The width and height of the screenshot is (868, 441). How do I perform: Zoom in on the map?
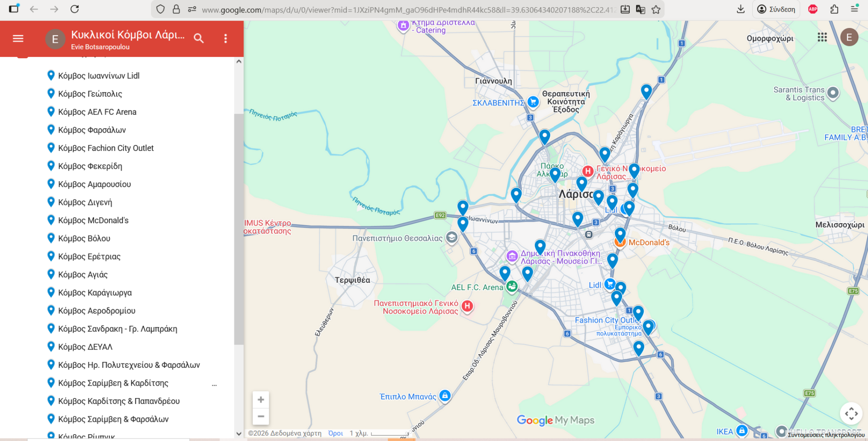tap(260, 400)
